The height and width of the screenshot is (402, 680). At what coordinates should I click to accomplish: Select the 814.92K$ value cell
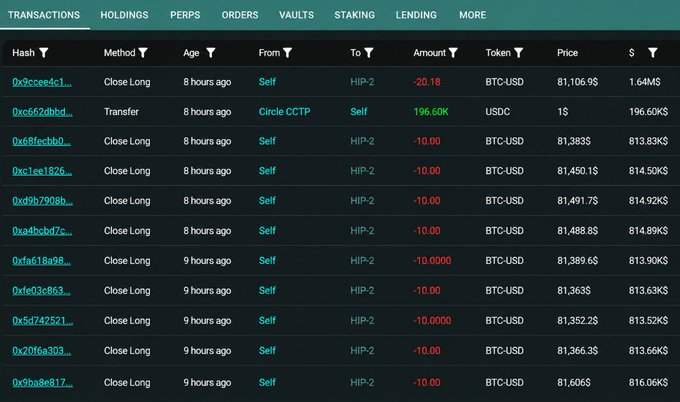pyautogui.click(x=648, y=201)
